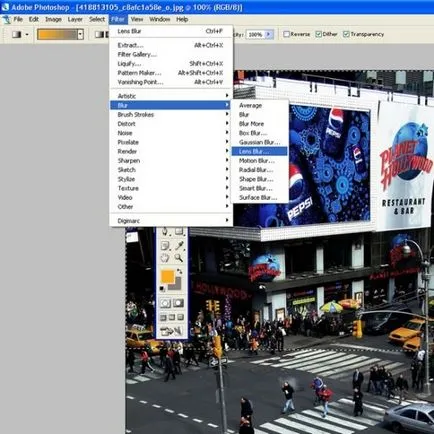Choose Gaussian Blur... from the submenu

click(x=259, y=142)
